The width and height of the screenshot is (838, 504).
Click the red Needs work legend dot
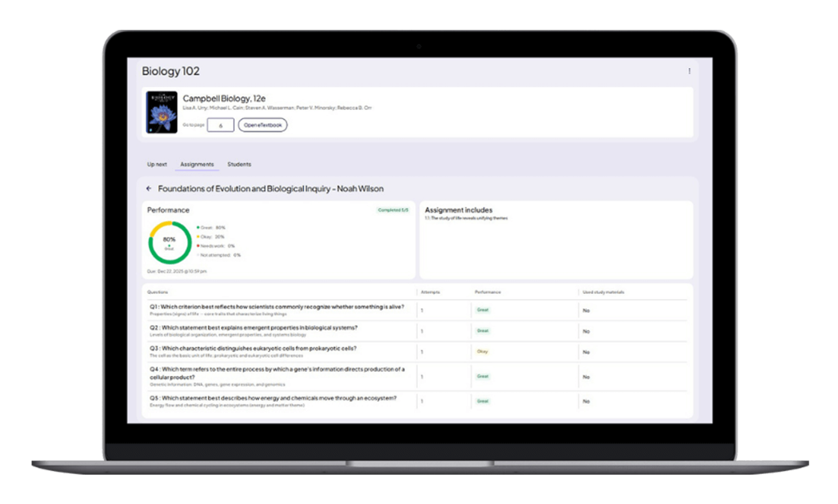click(198, 246)
